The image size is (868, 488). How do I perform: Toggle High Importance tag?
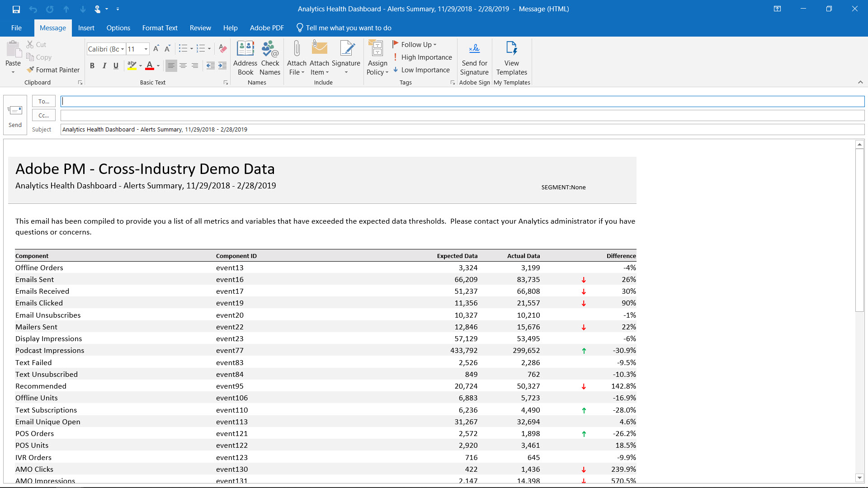(422, 57)
